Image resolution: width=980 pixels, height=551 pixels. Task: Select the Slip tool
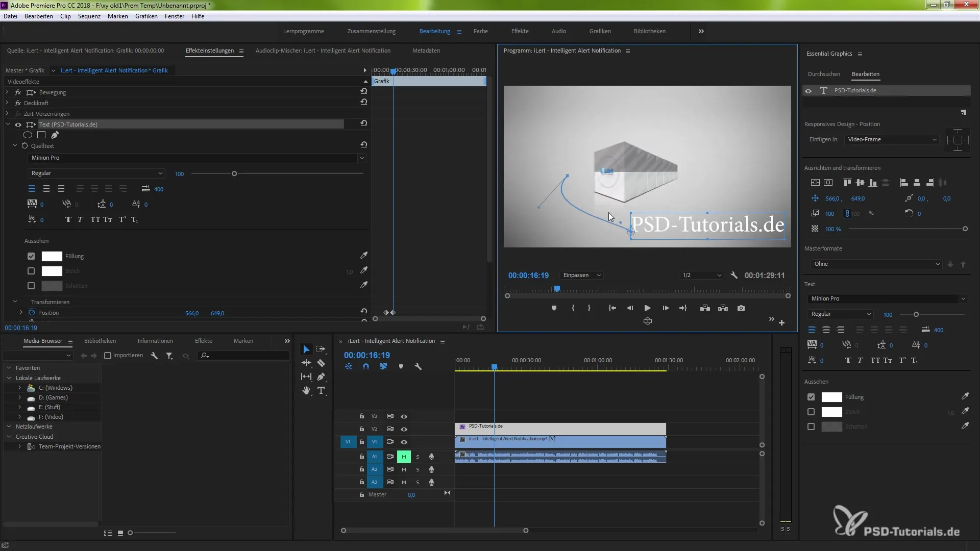point(306,377)
